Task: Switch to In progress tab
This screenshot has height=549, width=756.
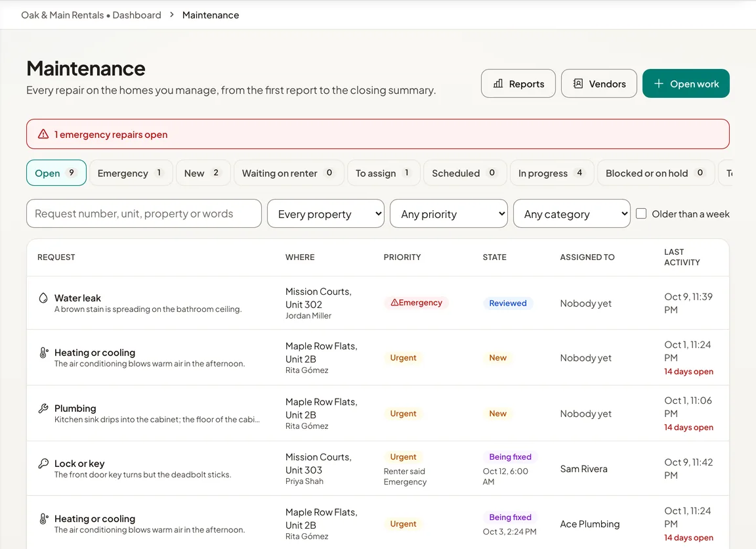Action: [552, 173]
